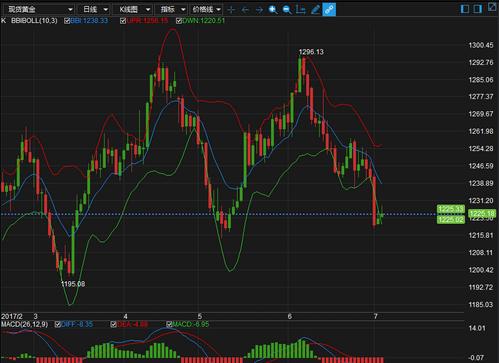Click the 2017/2 date axis label
This screenshot has height=363, width=499.
(12, 316)
